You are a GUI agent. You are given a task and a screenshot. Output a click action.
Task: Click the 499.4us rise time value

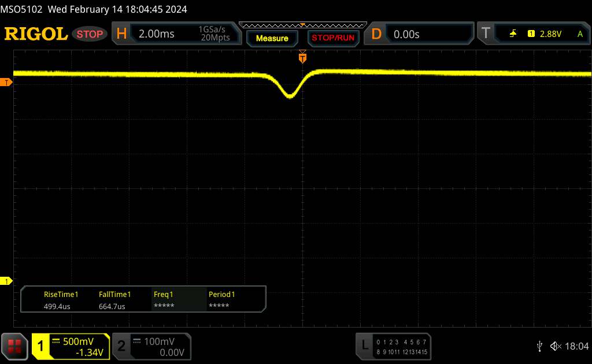tap(57, 306)
